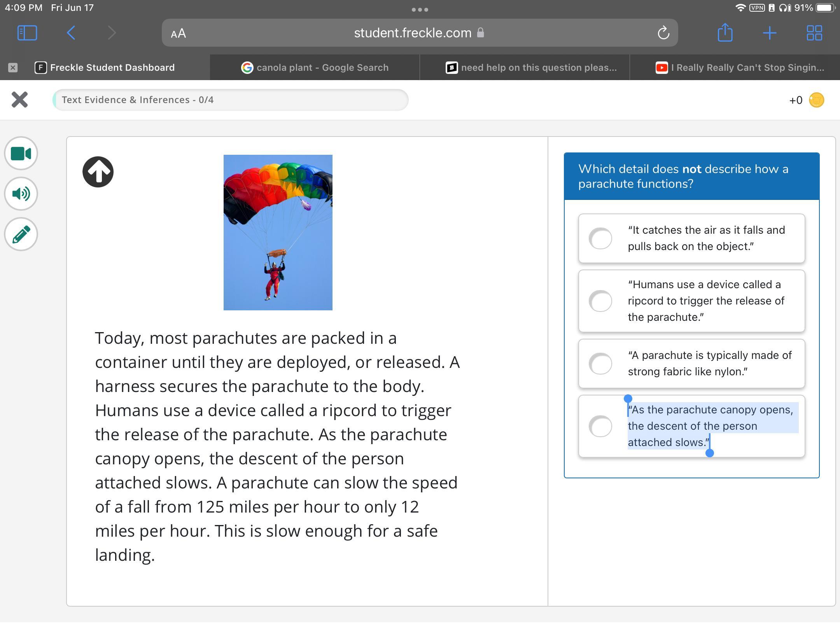Tap Safari's share icon

[725, 33]
